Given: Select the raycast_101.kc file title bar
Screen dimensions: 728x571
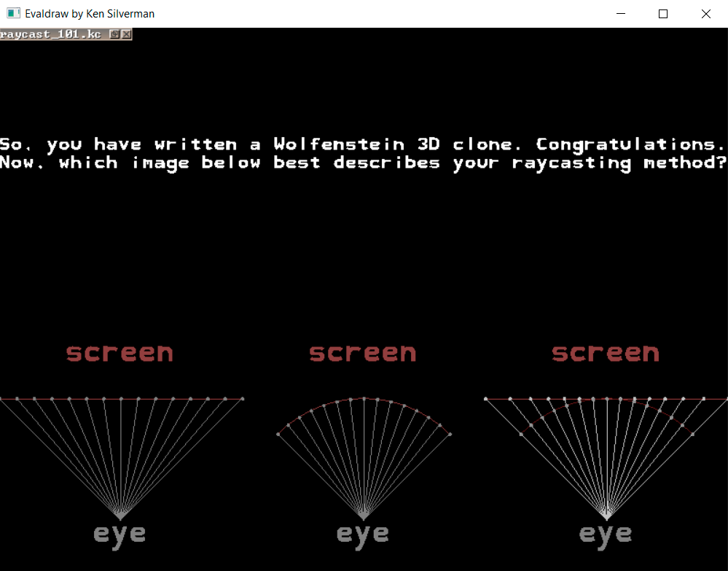Looking at the screenshot, I should click(x=51, y=34).
